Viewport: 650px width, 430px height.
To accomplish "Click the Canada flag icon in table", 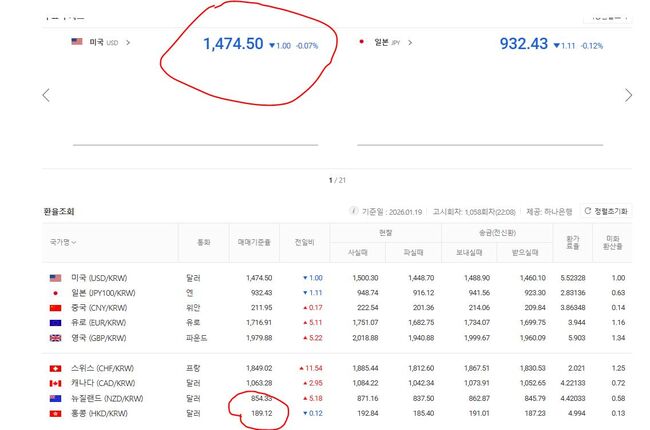I will click(56, 383).
